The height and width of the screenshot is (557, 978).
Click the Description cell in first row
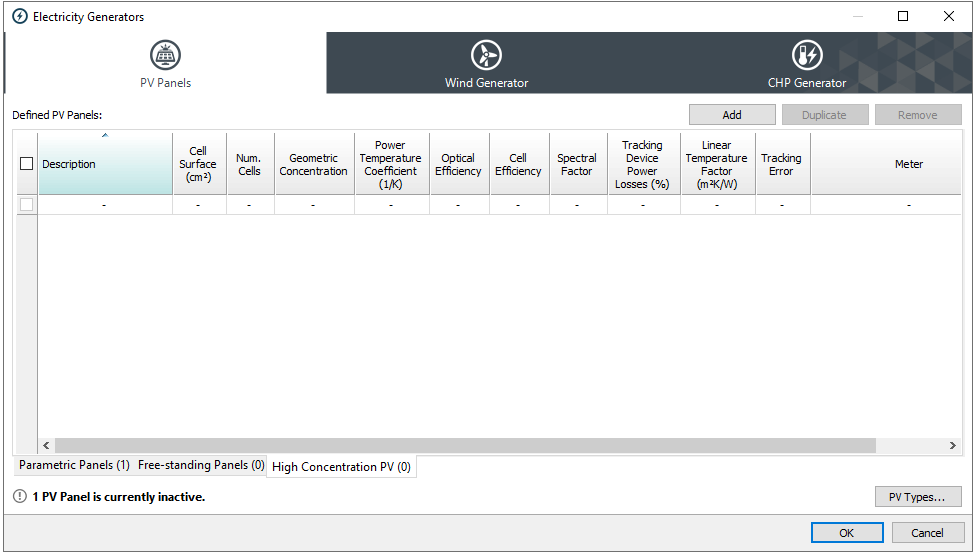pos(105,205)
